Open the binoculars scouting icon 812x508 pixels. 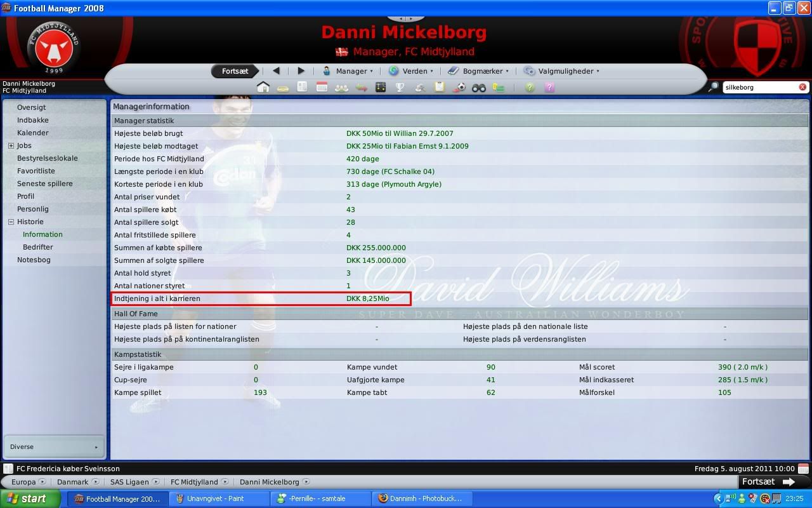479,88
